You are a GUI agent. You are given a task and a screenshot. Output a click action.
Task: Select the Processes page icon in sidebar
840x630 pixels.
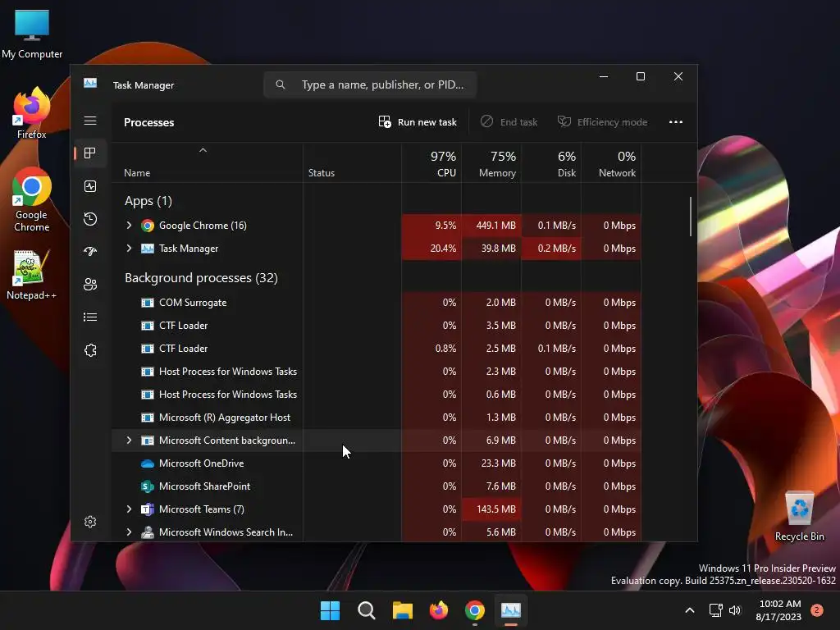click(90, 153)
